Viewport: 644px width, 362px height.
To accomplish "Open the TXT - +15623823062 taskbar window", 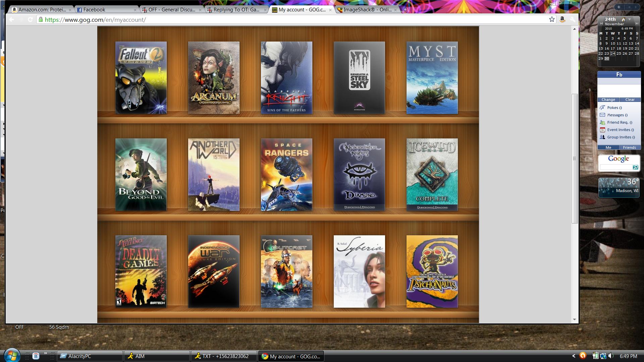I will coord(224,356).
